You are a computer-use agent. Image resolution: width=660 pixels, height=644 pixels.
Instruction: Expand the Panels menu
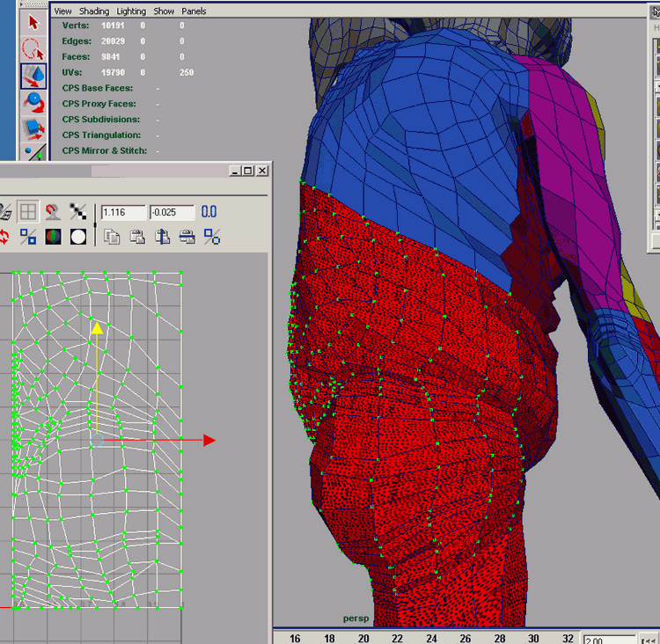tap(194, 11)
